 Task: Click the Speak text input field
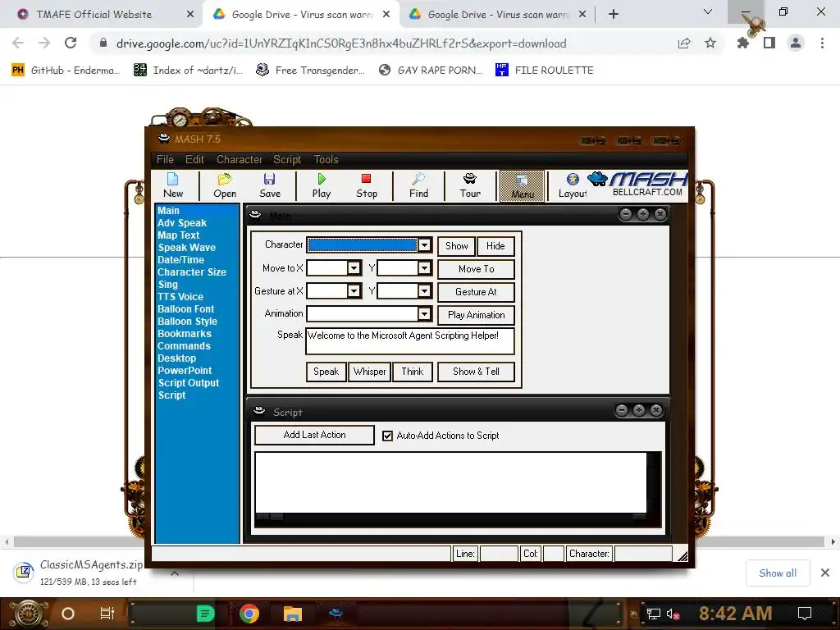pos(410,341)
